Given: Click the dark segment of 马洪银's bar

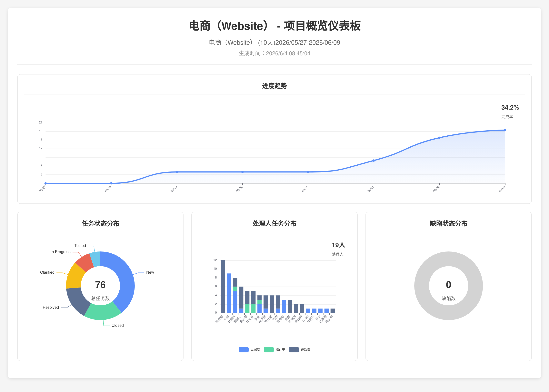Looking at the screenshot, I should tap(265, 302).
